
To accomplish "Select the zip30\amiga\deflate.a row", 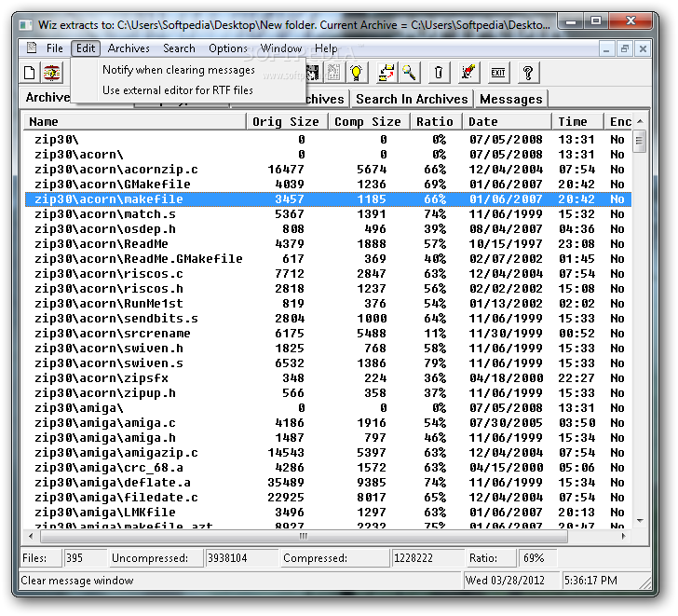I will (x=328, y=483).
